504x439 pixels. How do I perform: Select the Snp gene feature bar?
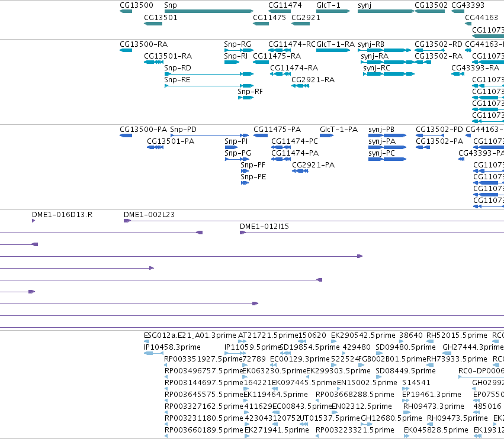208,11
